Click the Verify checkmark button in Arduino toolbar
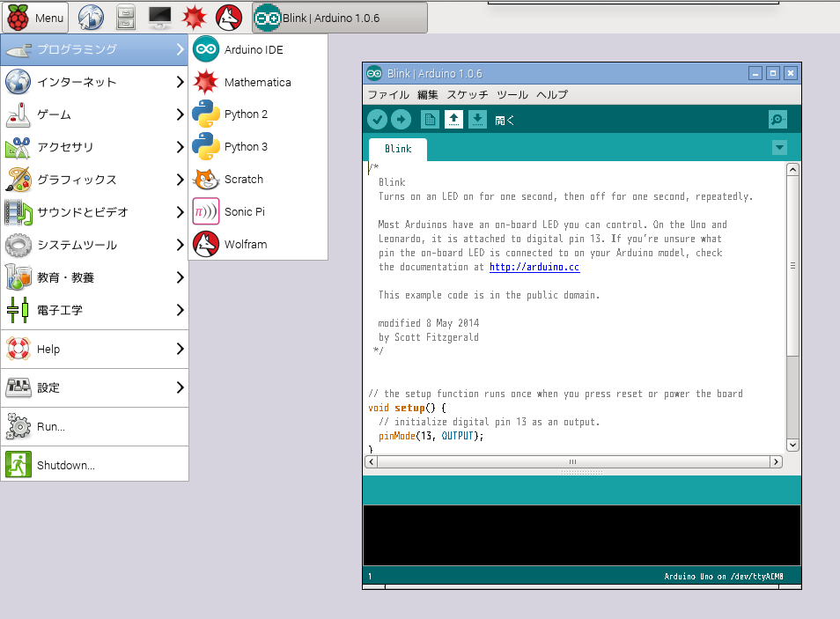Screen dimensions: 840x619 point(377,119)
